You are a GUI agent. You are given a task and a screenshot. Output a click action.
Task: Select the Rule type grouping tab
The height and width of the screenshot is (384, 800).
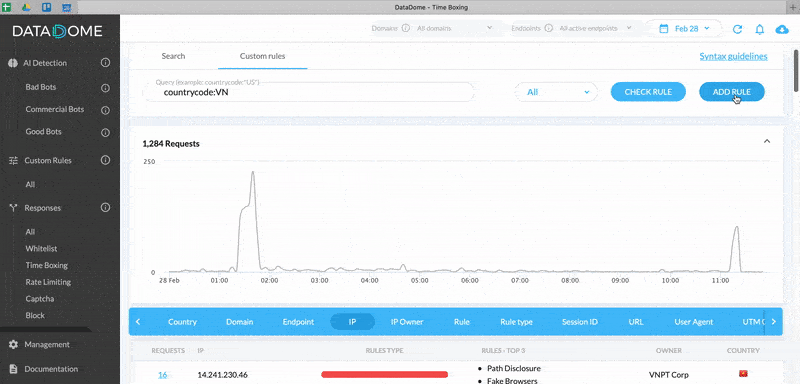[516, 322]
